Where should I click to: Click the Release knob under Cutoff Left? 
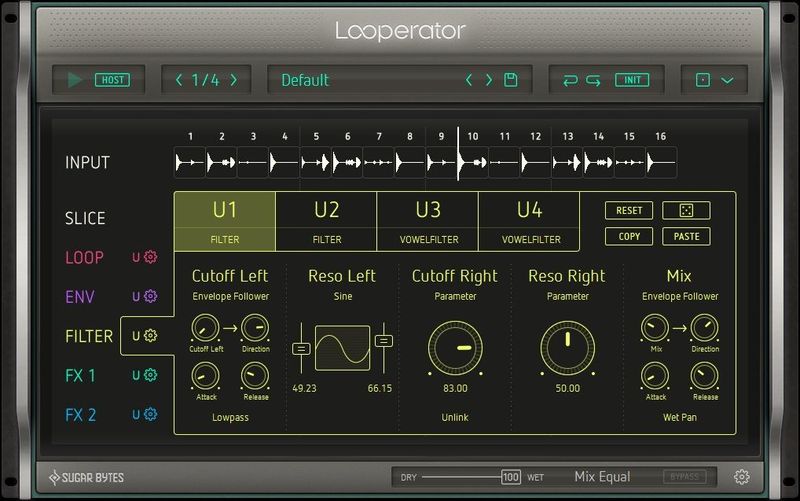coord(255,377)
